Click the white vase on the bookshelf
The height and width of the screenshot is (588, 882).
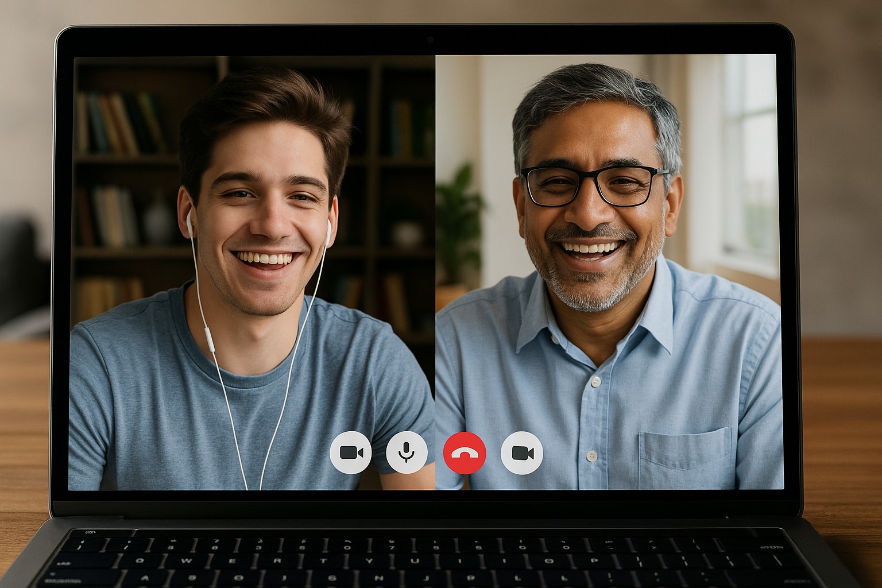coord(158,221)
